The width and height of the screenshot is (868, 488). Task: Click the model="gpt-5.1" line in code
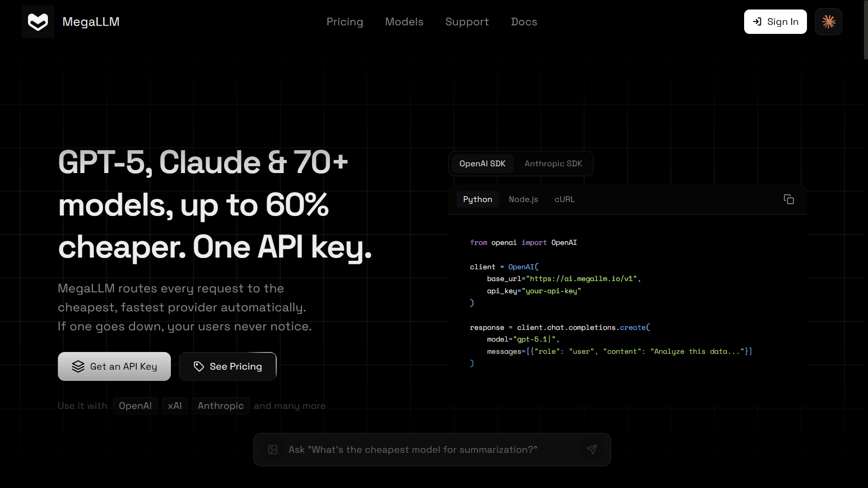point(523,339)
